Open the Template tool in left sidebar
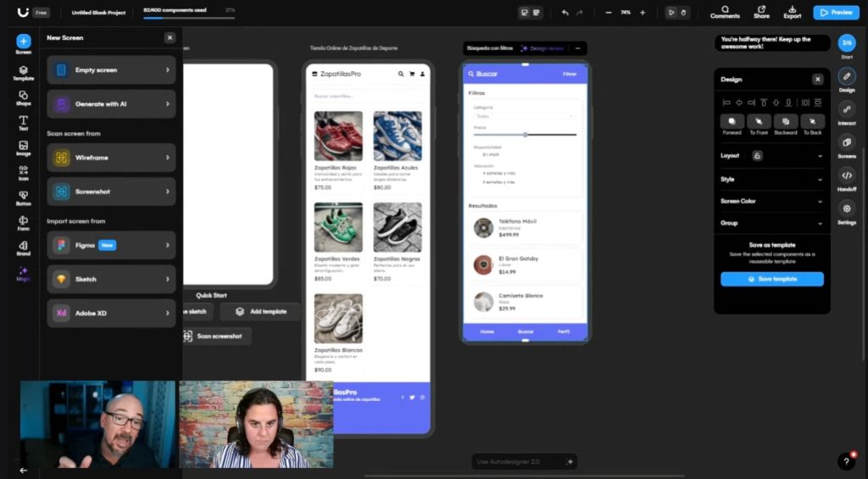The height and width of the screenshot is (479, 868). click(x=23, y=73)
